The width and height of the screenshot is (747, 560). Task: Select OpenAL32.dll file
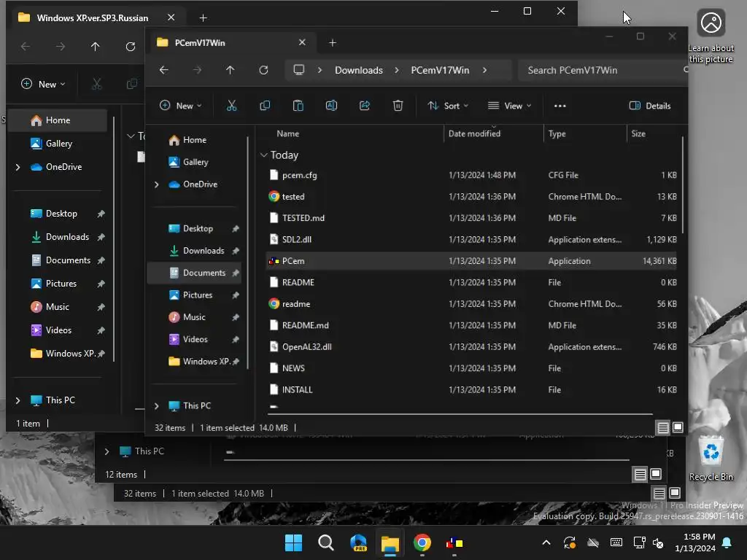tap(472, 346)
